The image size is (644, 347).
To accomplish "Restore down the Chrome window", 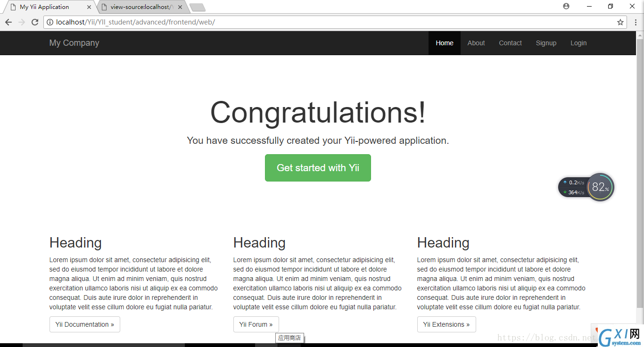I will click(x=611, y=7).
